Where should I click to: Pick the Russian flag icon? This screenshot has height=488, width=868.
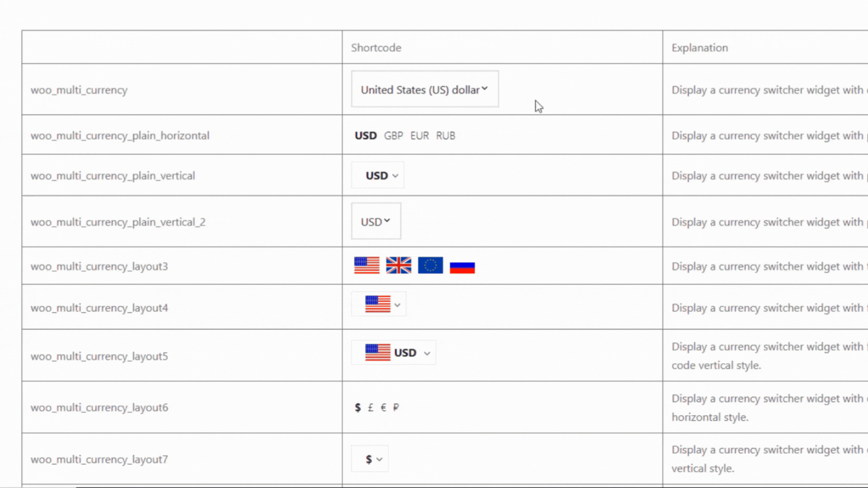[462, 267]
